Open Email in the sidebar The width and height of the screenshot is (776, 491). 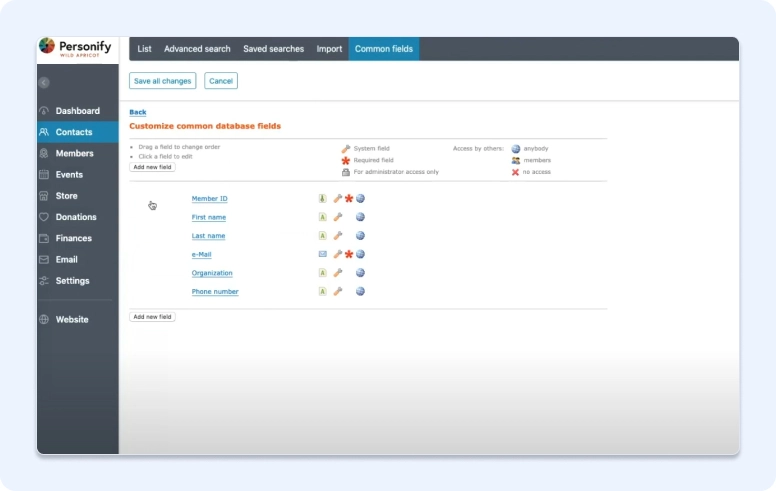(78, 260)
